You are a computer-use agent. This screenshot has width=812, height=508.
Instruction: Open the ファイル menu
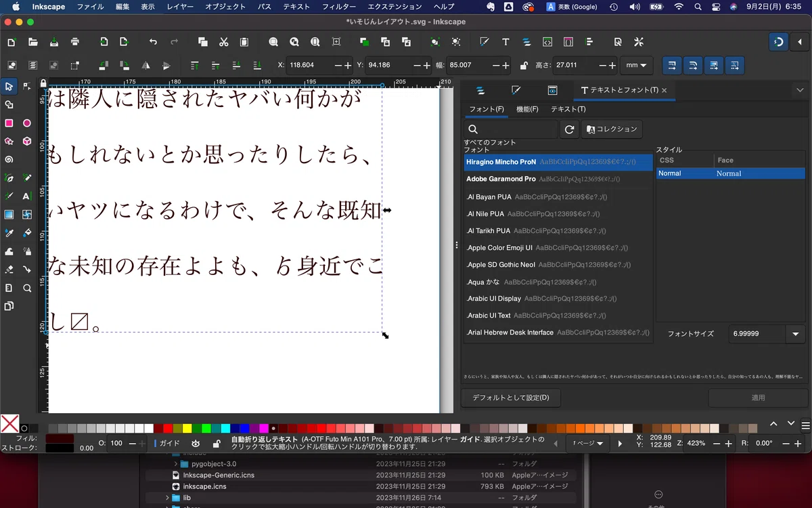[91, 7]
